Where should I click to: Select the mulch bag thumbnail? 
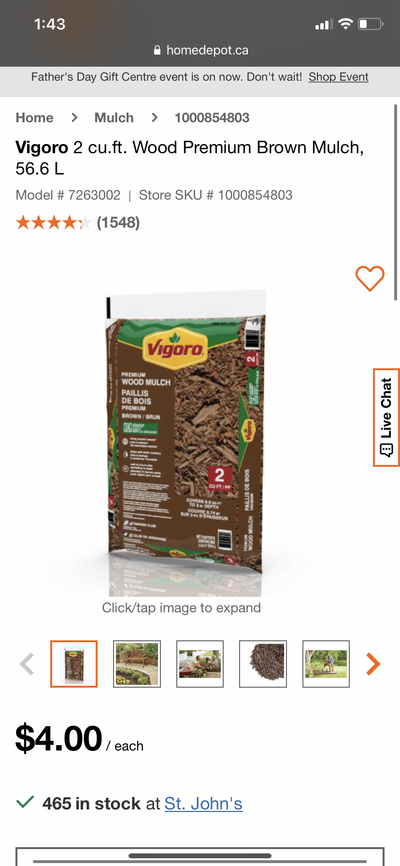[74, 664]
